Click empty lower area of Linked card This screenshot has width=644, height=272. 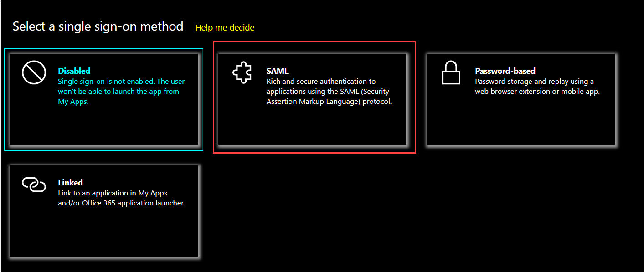click(x=104, y=235)
